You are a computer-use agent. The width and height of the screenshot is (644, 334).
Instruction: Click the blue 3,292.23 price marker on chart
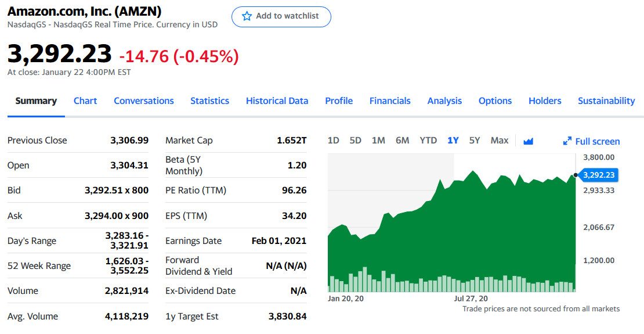[598, 175]
